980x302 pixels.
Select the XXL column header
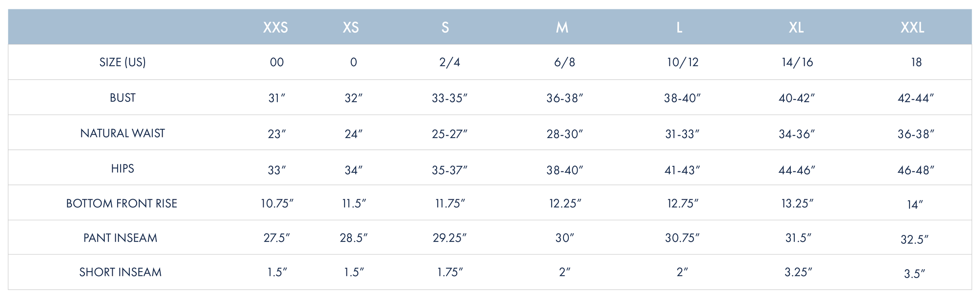click(x=912, y=27)
